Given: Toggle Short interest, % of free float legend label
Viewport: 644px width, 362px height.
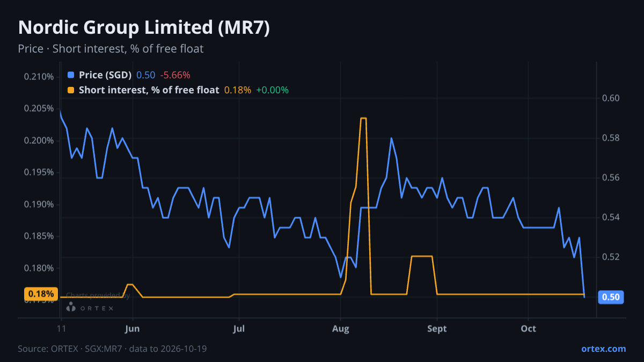Looking at the screenshot, I should pyautogui.click(x=149, y=90).
